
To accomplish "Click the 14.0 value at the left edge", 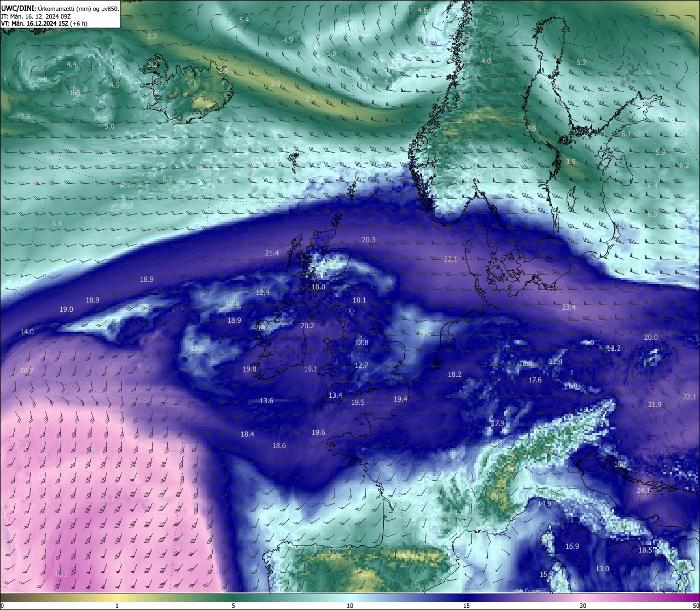I will [27, 332].
